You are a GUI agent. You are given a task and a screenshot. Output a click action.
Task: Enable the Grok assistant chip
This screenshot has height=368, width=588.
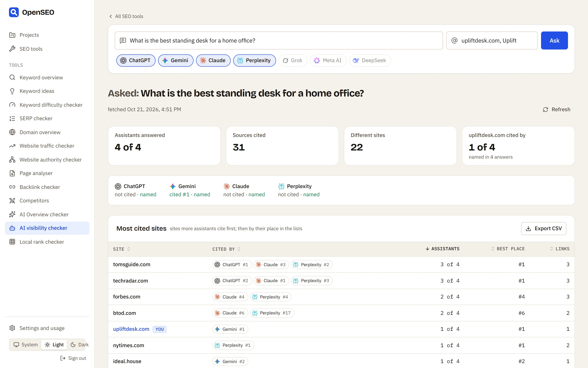pos(293,60)
